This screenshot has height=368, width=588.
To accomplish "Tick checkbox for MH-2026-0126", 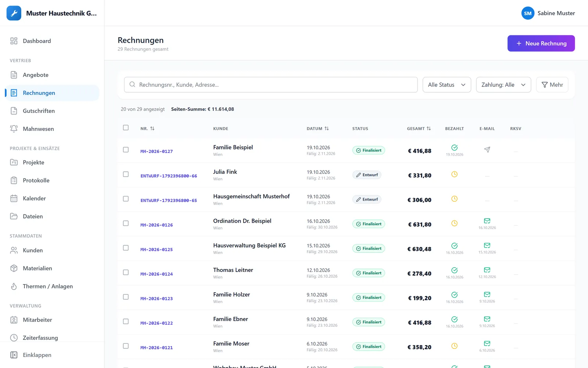I will pos(126,223).
